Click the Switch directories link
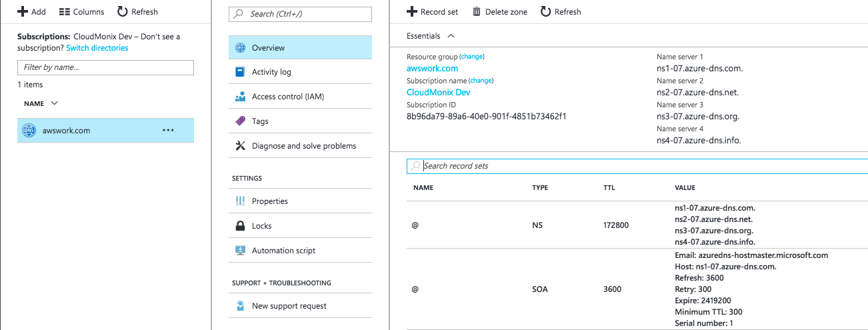 97,48
